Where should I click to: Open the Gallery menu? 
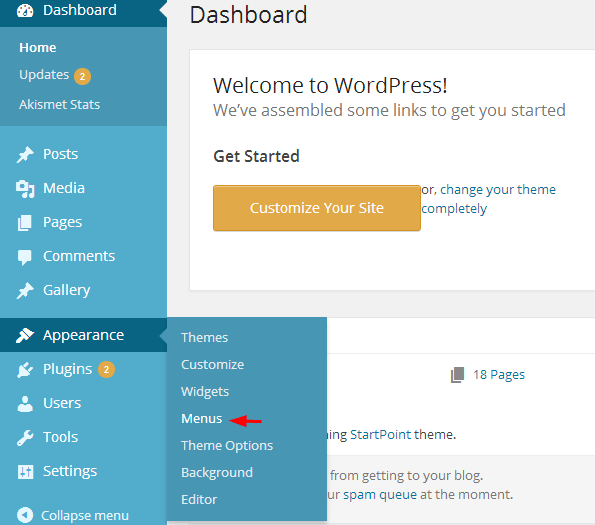pos(83,291)
